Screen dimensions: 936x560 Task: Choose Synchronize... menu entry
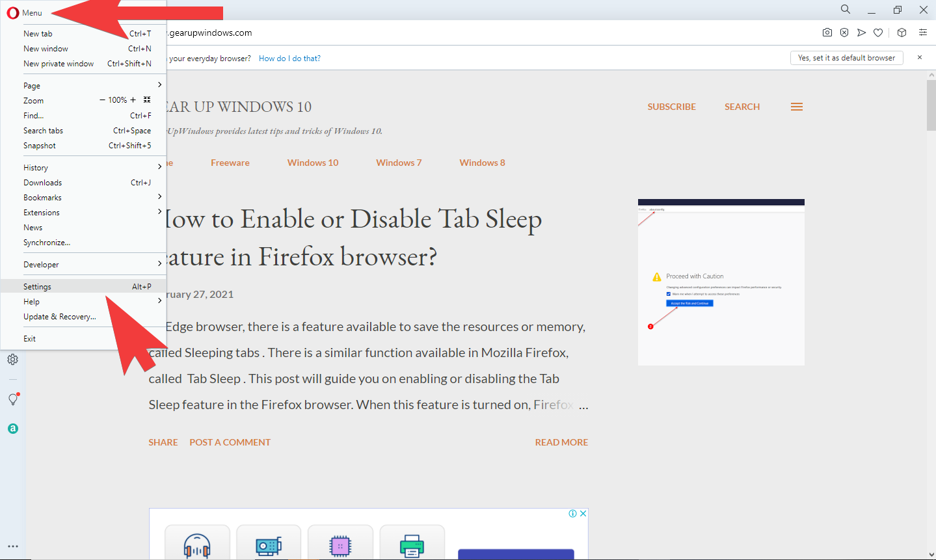tap(83, 242)
